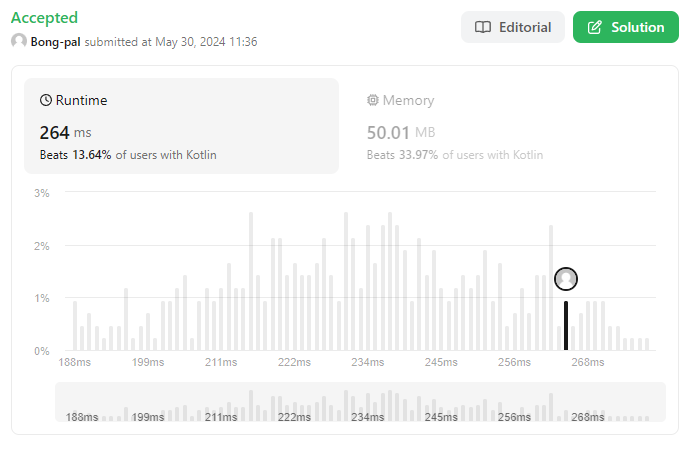
Task: Click the tall bar left of 222ms
Action: coord(250,281)
